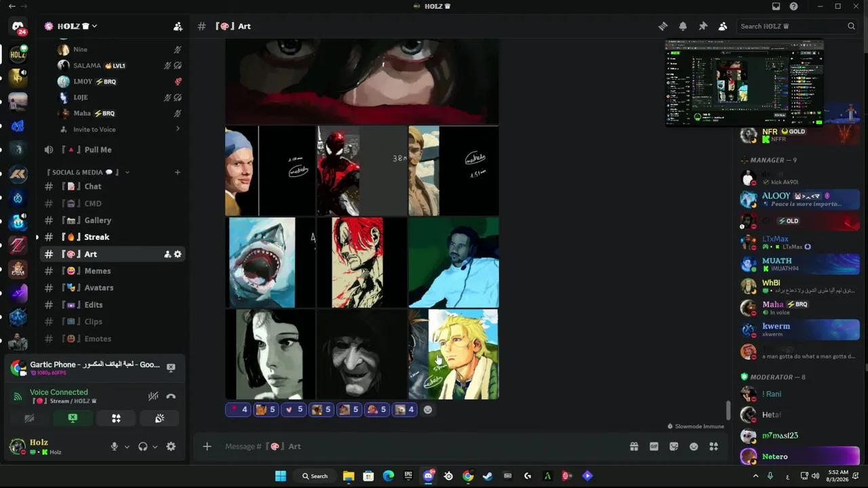Open activities launcher in voice panel
The height and width of the screenshot is (488, 868).
coord(116,419)
